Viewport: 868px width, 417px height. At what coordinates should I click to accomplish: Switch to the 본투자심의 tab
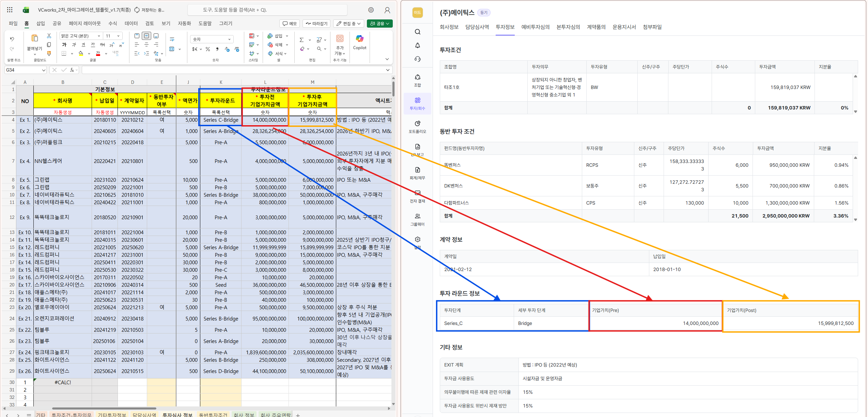tap(568, 27)
